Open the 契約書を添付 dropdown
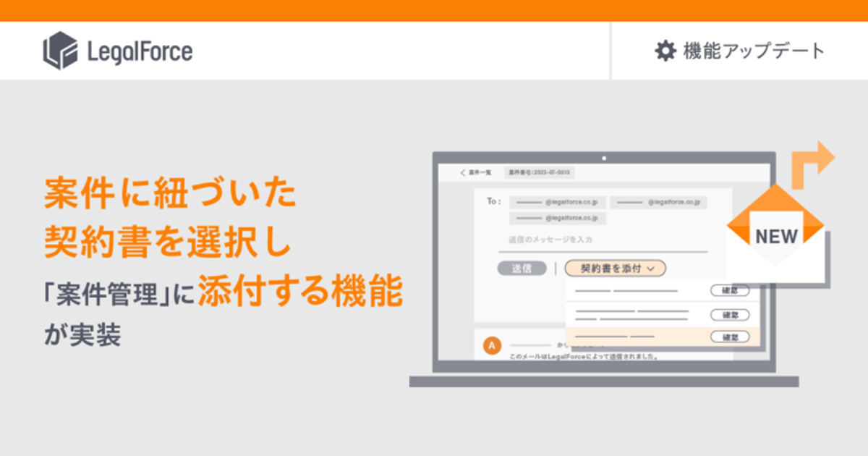 615,268
